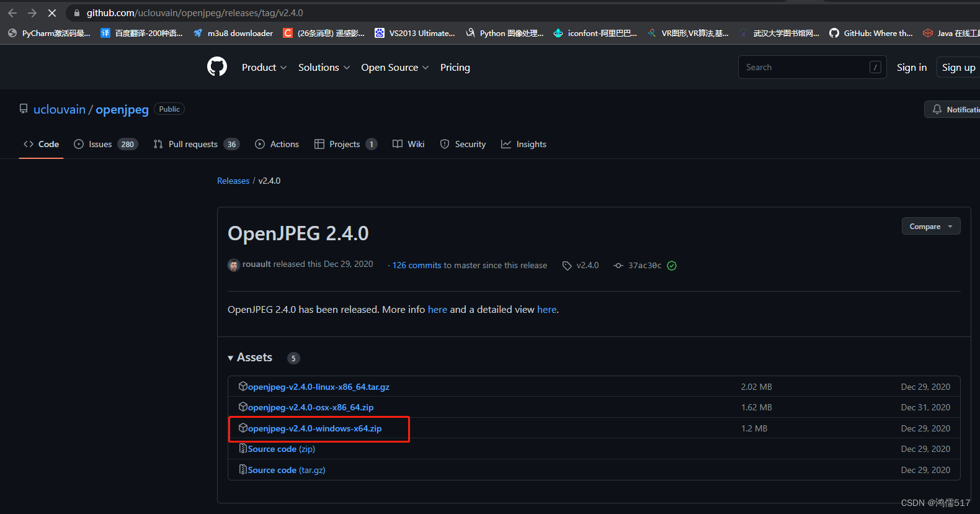980x514 pixels.
Task: Open the Wiki tab
Action: click(x=409, y=144)
